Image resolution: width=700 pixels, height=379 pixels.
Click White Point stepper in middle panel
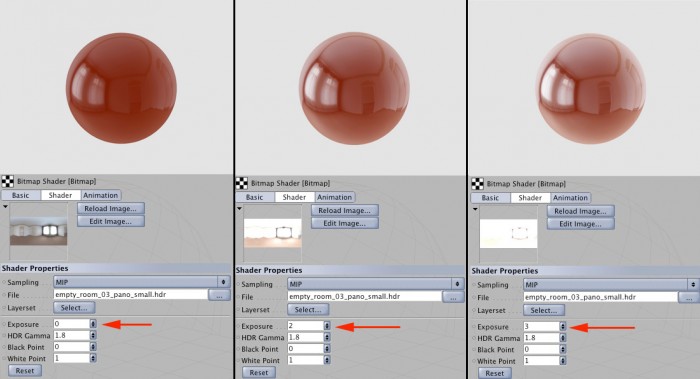327,360
